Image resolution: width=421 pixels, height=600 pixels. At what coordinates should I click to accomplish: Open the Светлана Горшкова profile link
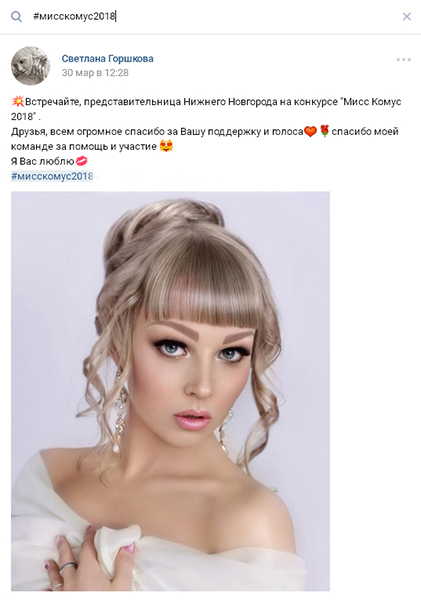click(108, 59)
